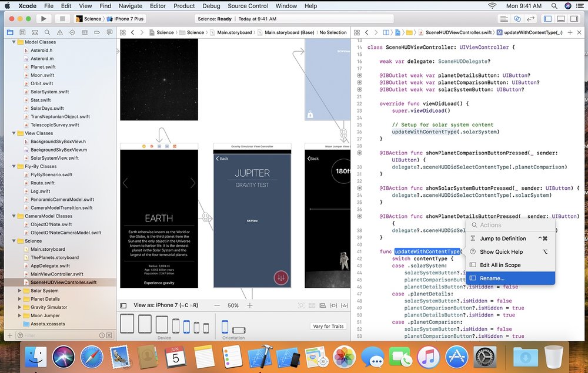
Task: Click outlet connection circle for solarSystemButton
Action: point(359,89)
